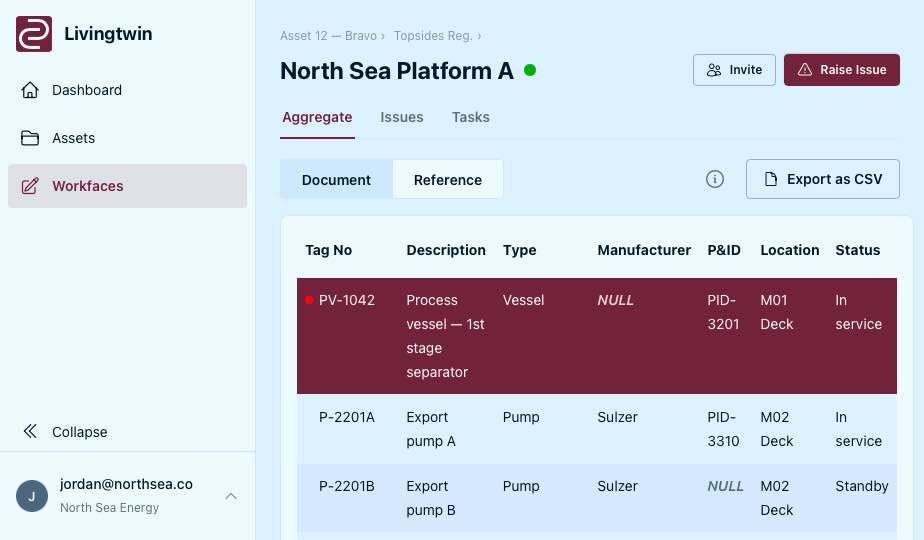This screenshot has height=540, width=924.
Task: Click the Description column header
Action: 446,250
